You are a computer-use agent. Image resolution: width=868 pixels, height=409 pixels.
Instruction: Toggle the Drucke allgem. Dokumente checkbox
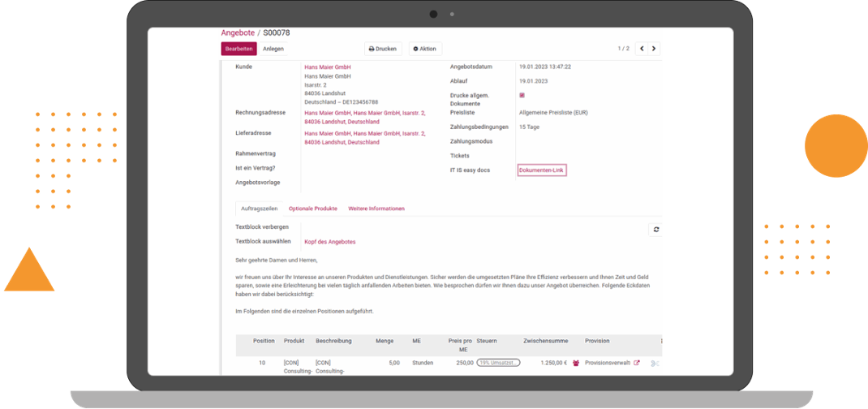click(522, 95)
